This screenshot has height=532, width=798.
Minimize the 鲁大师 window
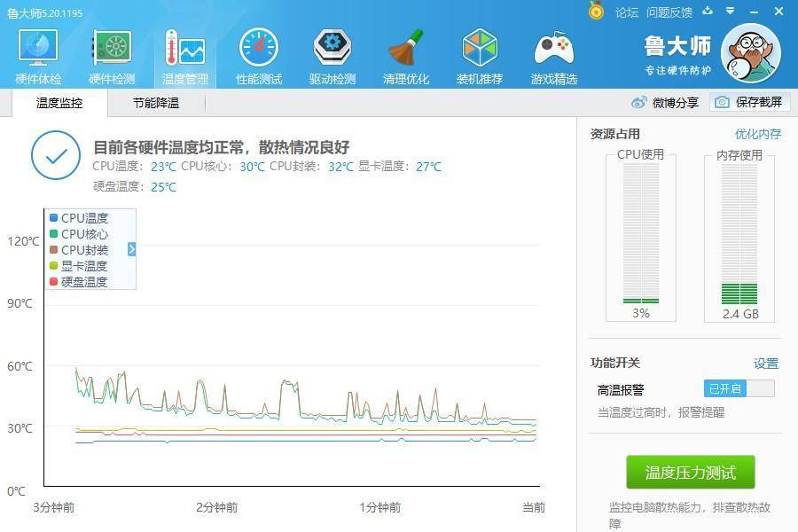coord(755,12)
